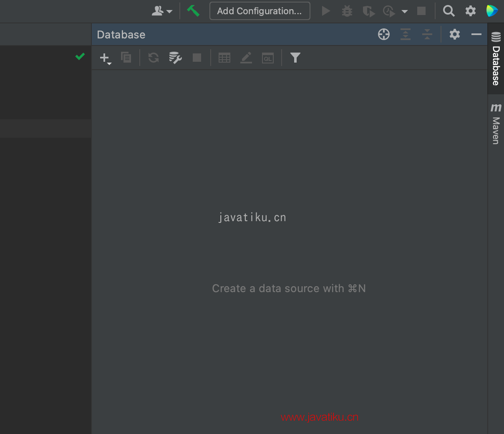Open the Database panel options gear

click(455, 34)
